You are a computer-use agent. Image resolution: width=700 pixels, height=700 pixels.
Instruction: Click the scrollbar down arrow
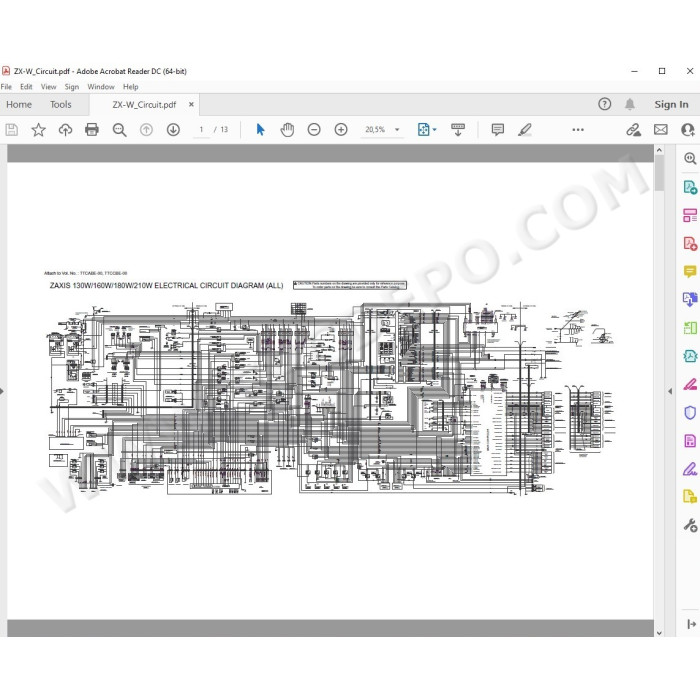click(659, 633)
